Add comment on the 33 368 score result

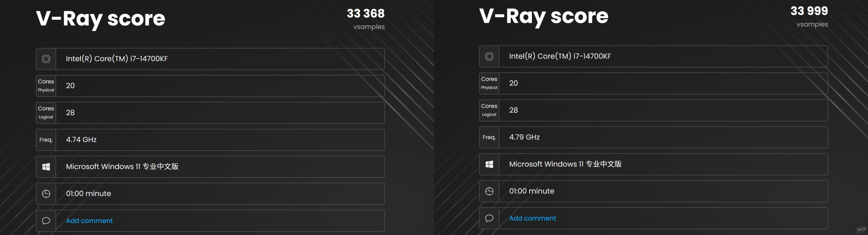pyautogui.click(x=89, y=221)
